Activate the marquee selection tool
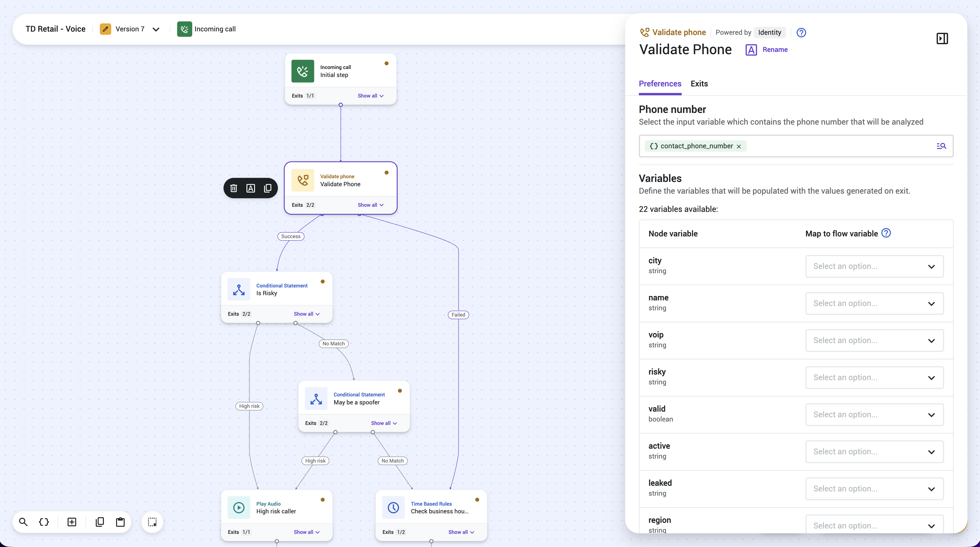The width and height of the screenshot is (980, 547). point(152,522)
